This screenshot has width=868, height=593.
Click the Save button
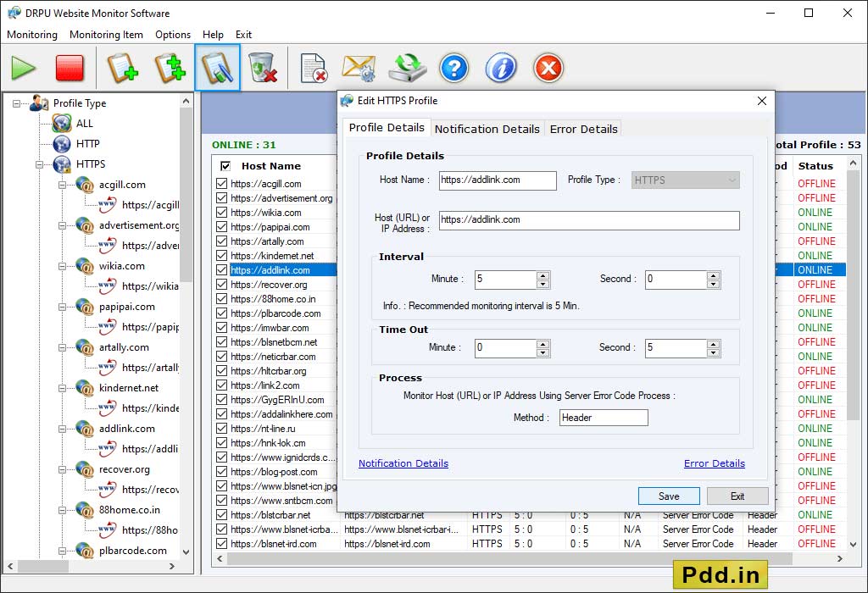point(669,496)
